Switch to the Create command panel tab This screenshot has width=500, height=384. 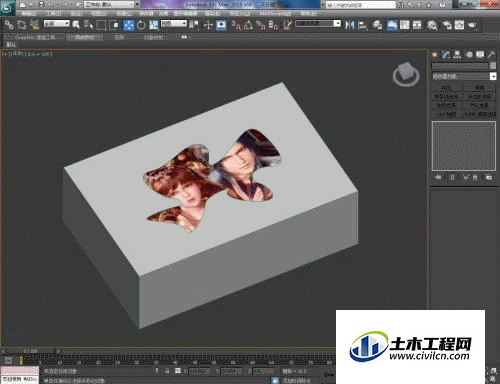[x=435, y=55]
